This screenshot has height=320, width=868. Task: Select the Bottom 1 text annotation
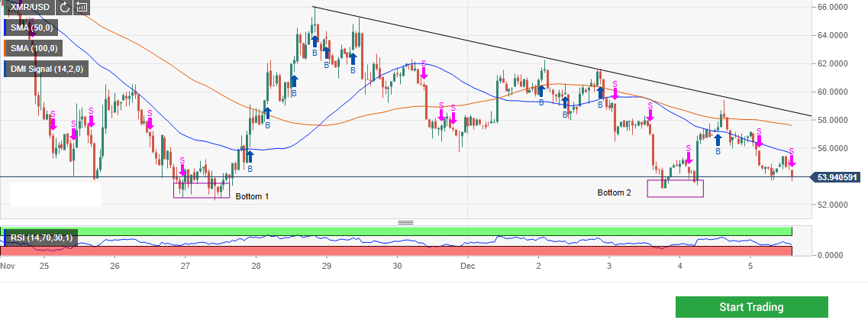pyautogui.click(x=252, y=196)
